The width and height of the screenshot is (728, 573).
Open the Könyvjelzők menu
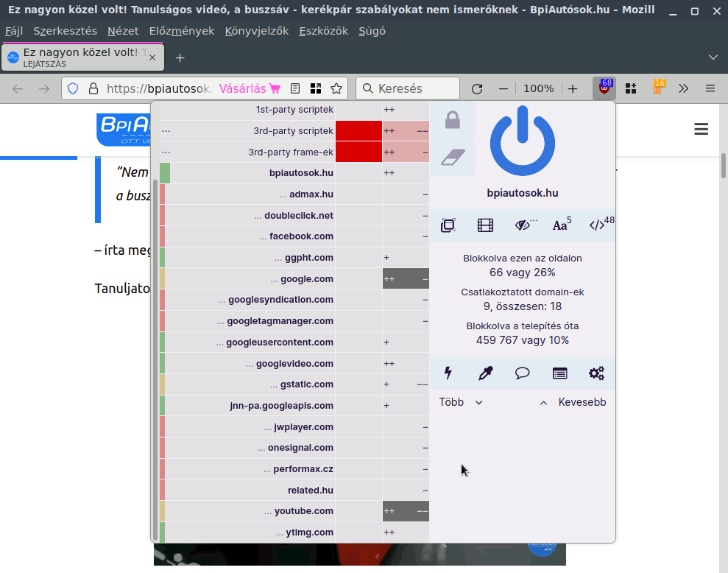(257, 31)
